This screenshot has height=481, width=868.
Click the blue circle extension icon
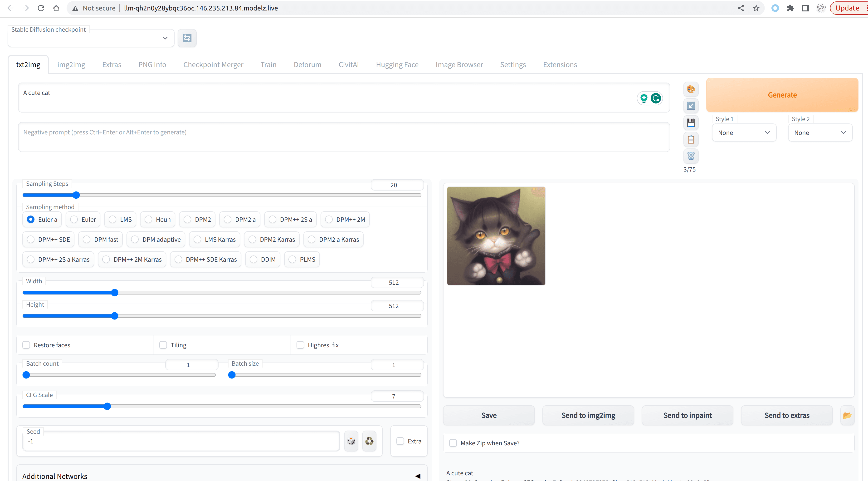(775, 8)
